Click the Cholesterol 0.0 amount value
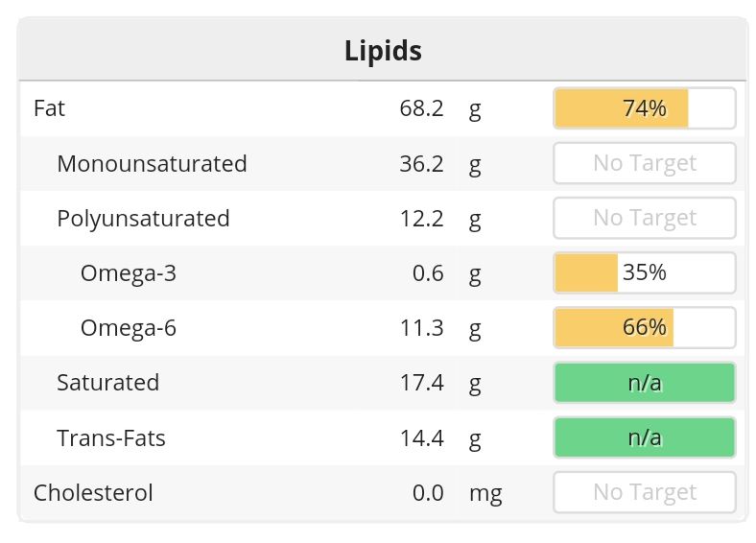 click(428, 493)
